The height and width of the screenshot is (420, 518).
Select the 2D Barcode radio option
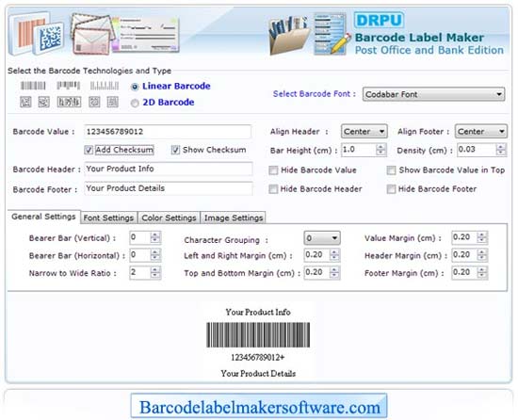tap(135, 103)
